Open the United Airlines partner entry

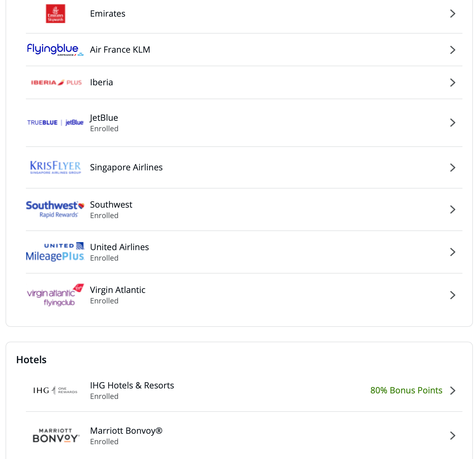tap(119, 247)
